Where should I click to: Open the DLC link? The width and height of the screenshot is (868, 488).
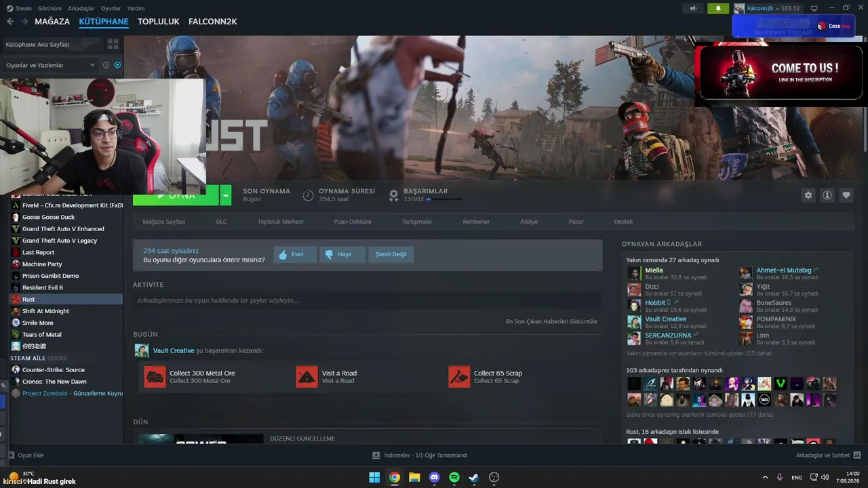[x=222, y=222]
